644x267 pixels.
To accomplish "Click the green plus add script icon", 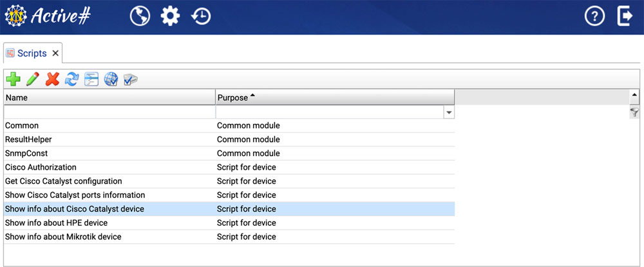I will (13, 79).
